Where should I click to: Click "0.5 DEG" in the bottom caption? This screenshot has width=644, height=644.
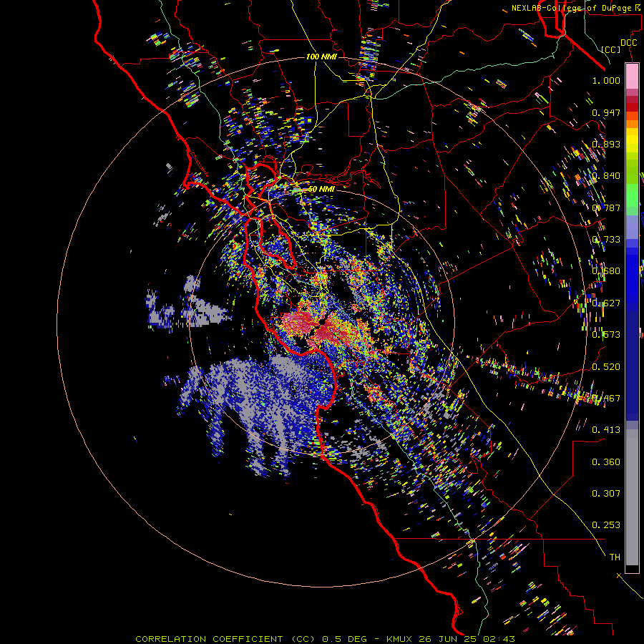345,639
